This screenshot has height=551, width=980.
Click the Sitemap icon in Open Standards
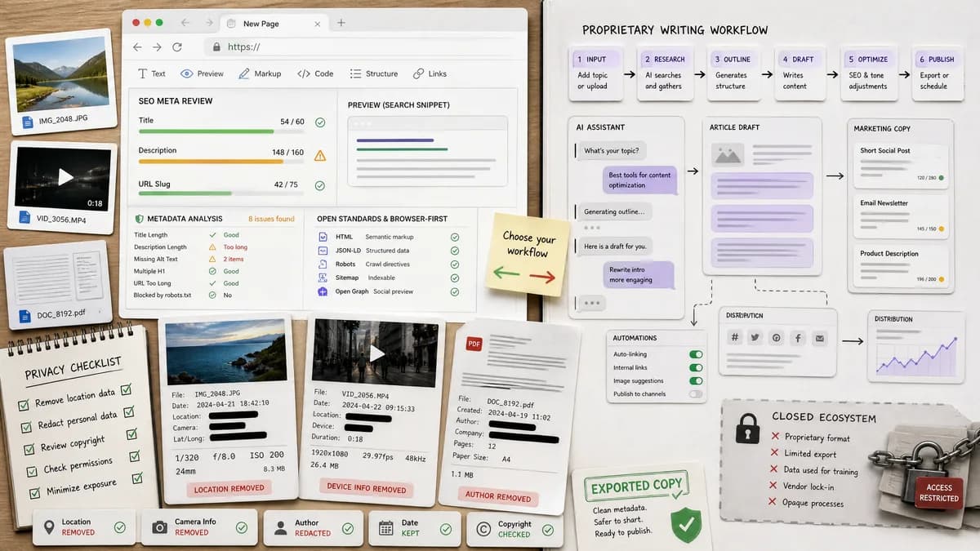(323, 278)
